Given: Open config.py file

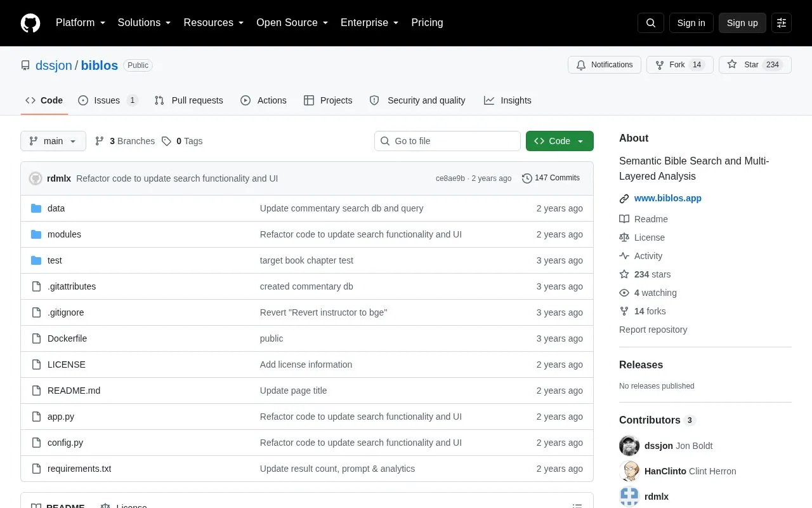Looking at the screenshot, I should tap(65, 443).
